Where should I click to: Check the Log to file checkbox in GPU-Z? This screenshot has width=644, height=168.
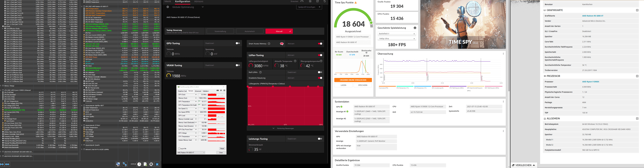coord(179,149)
